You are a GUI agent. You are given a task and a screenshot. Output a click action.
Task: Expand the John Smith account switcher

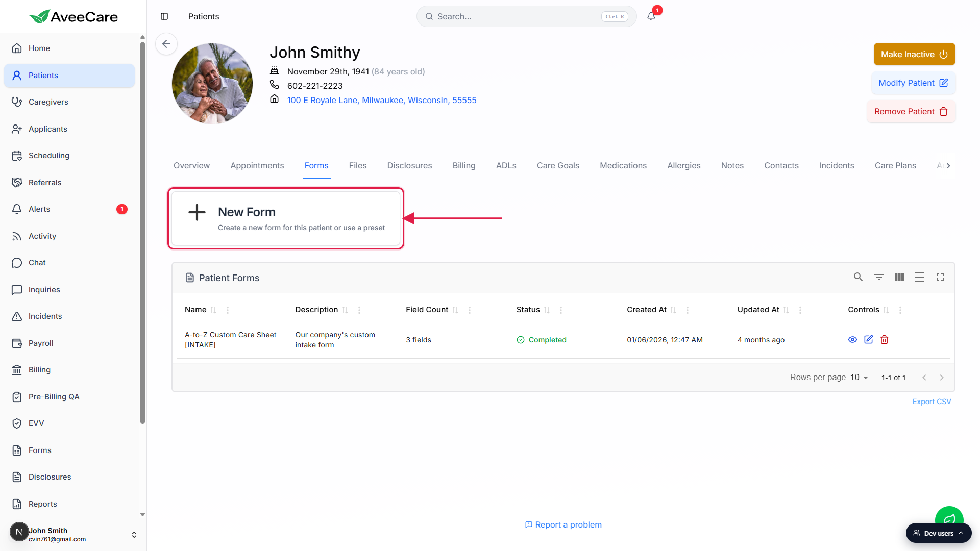coord(134,535)
